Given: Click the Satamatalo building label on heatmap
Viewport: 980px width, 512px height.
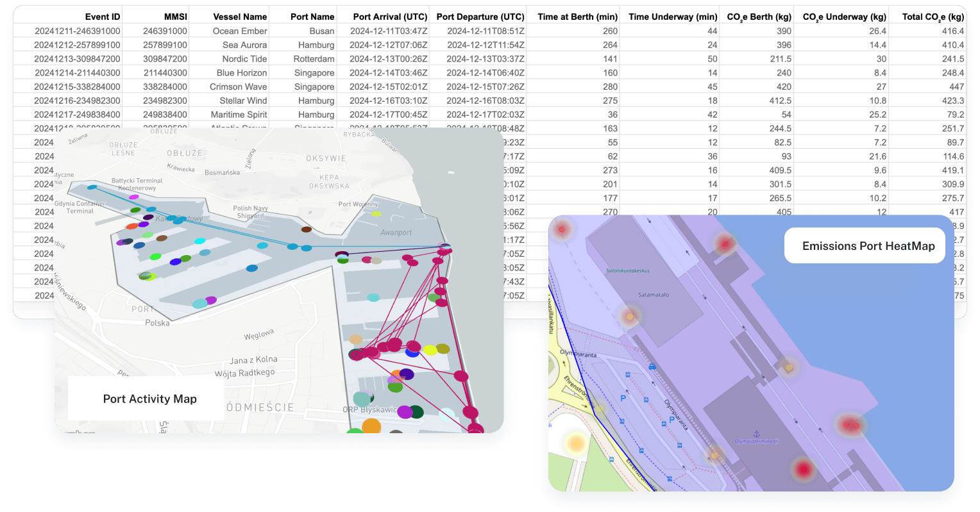Looking at the screenshot, I should pos(654,295).
